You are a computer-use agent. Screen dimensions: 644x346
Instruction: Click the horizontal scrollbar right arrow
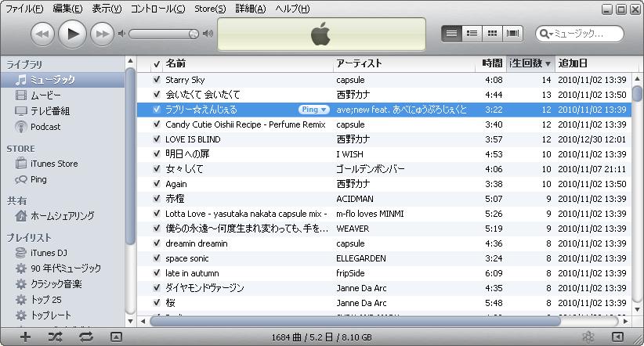point(625,321)
